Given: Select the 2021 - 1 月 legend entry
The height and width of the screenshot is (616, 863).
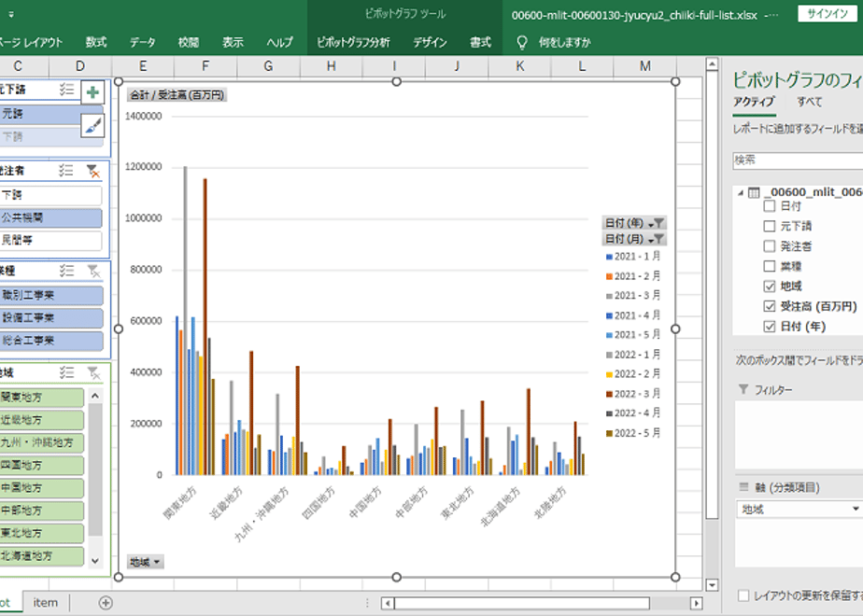Looking at the screenshot, I should click(x=633, y=257).
